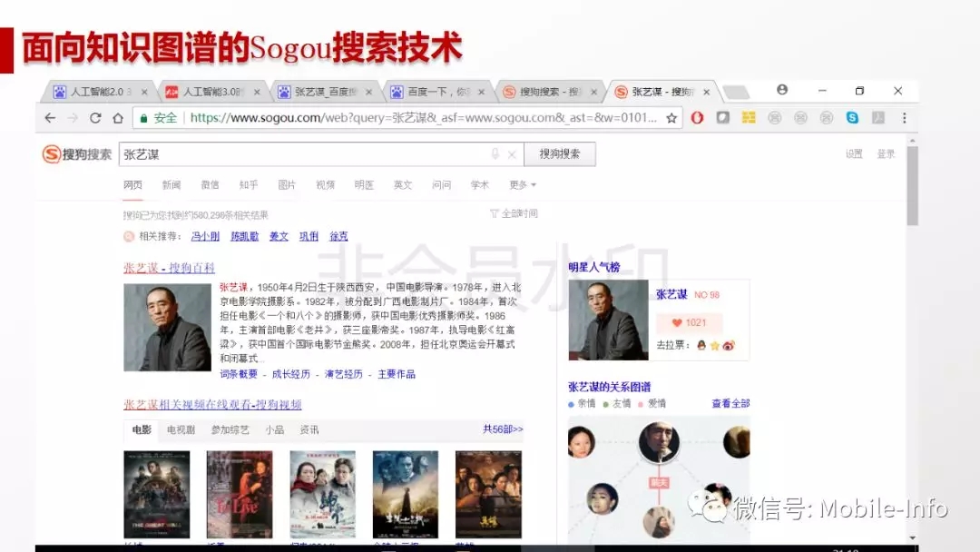This screenshot has width=980, height=552.
Task: Navigate back with the back arrow
Action: pyautogui.click(x=50, y=117)
